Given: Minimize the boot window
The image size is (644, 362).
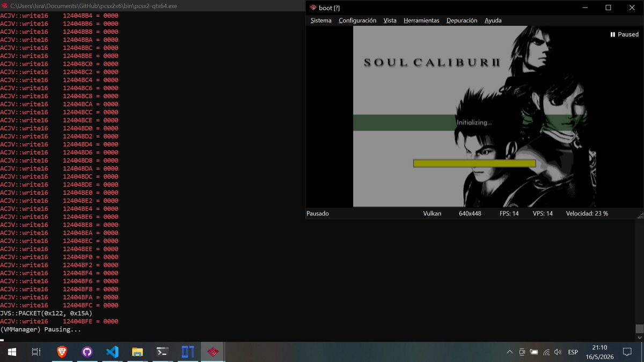Looking at the screenshot, I should pos(584,8).
